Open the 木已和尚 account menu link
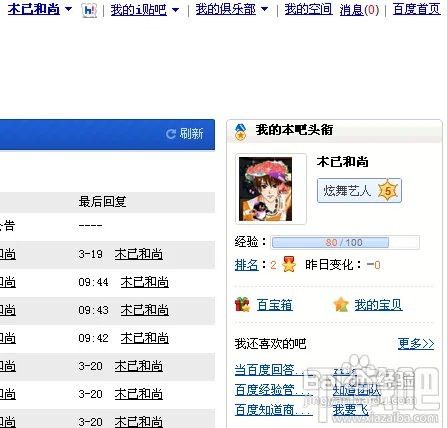This screenshot has height=428, width=447. (34, 9)
